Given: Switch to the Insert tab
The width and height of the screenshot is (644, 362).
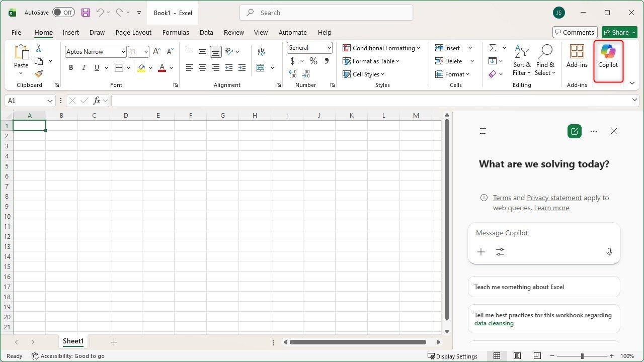Looking at the screenshot, I should pos(71,32).
